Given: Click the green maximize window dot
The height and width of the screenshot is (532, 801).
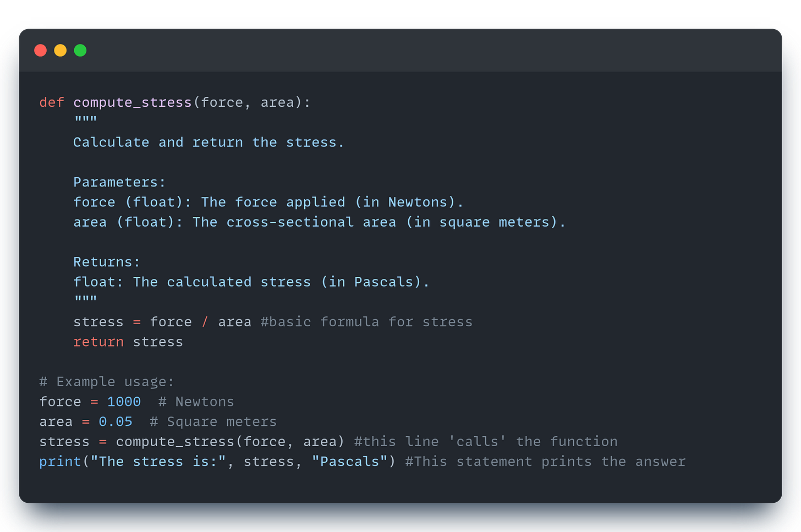Looking at the screenshot, I should 80,51.
